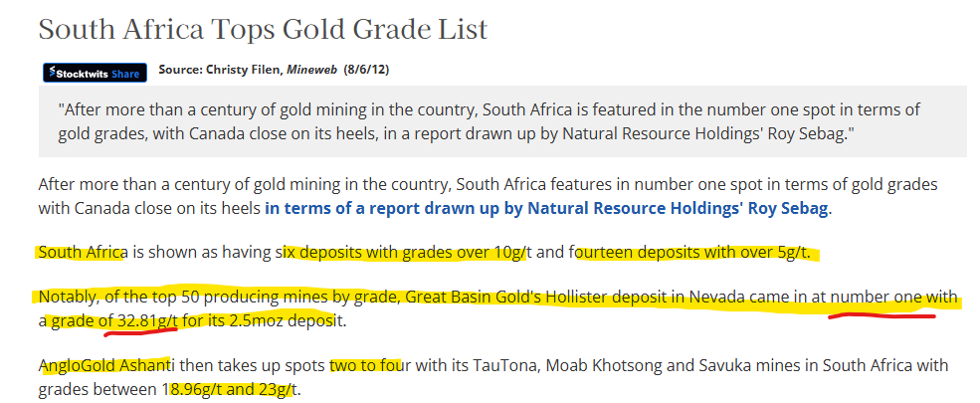980x403 pixels.
Task: Click the Stocktwits logo icon
Action: [x=52, y=73]
